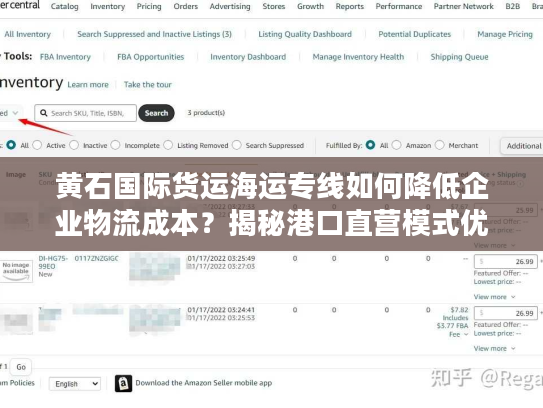Select the Inactive status radio button

point(74,145)
